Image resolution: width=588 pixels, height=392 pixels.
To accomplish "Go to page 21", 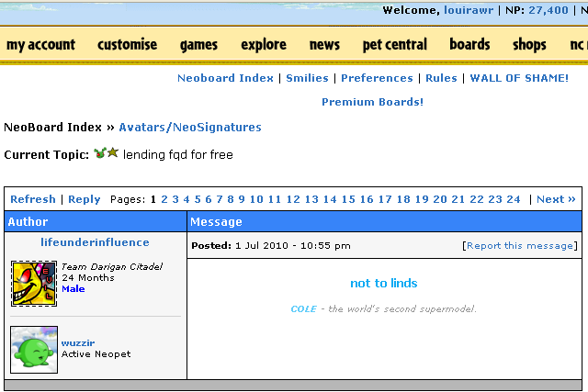I will point(458,199).
